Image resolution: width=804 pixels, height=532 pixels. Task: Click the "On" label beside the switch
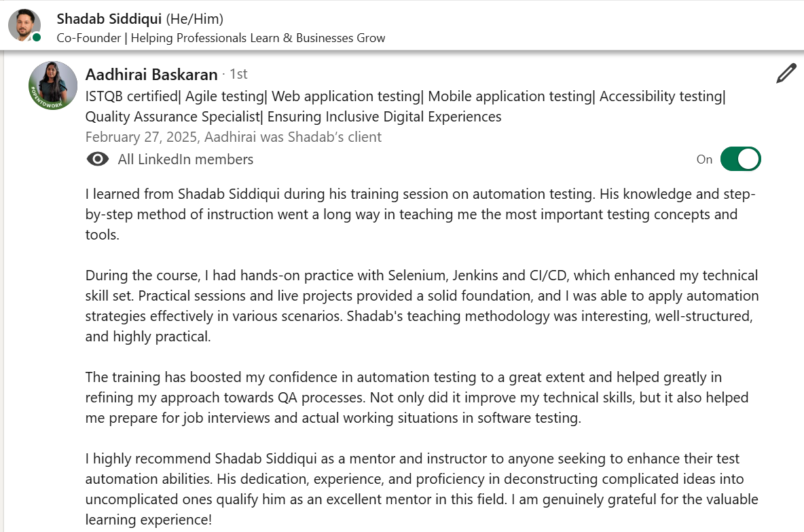704,159
